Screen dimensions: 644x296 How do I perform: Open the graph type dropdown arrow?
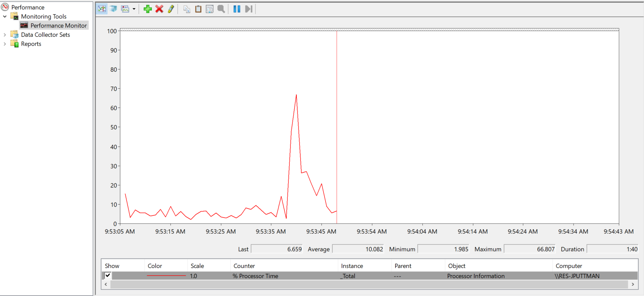click(134, 9)
